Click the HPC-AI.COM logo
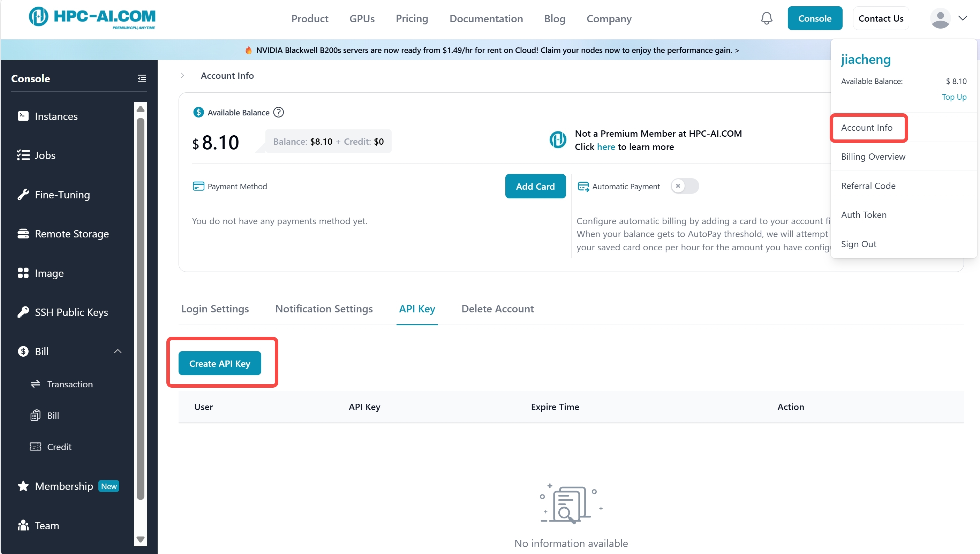Viewport: 980px width, 554px height. [92, 17]
